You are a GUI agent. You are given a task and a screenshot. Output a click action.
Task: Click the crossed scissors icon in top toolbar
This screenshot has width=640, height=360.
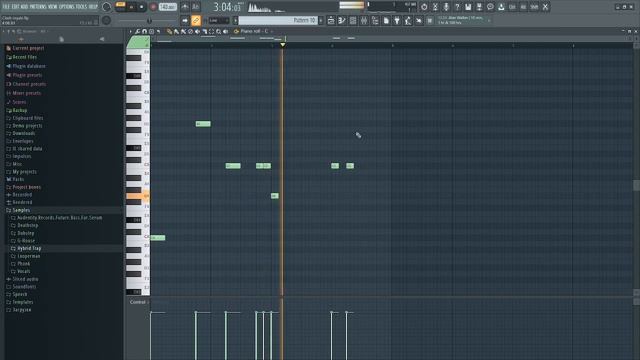click(435, 7)
